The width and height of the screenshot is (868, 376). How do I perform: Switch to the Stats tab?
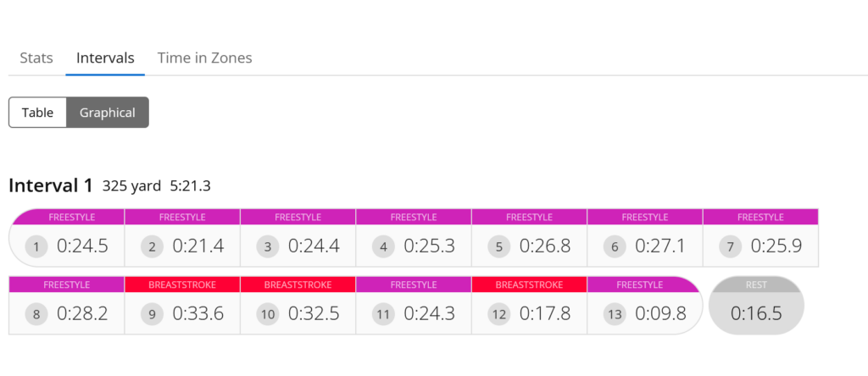[x=36, y=58]
